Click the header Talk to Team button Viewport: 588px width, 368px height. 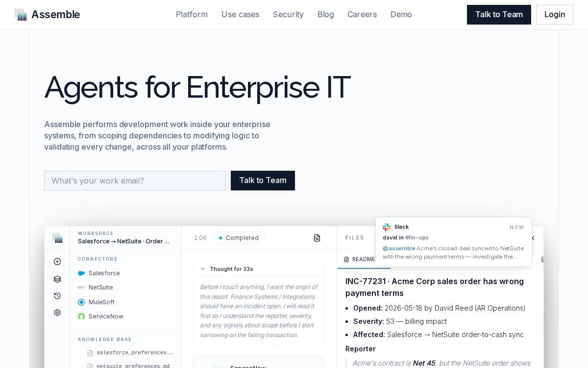[499, 15]
